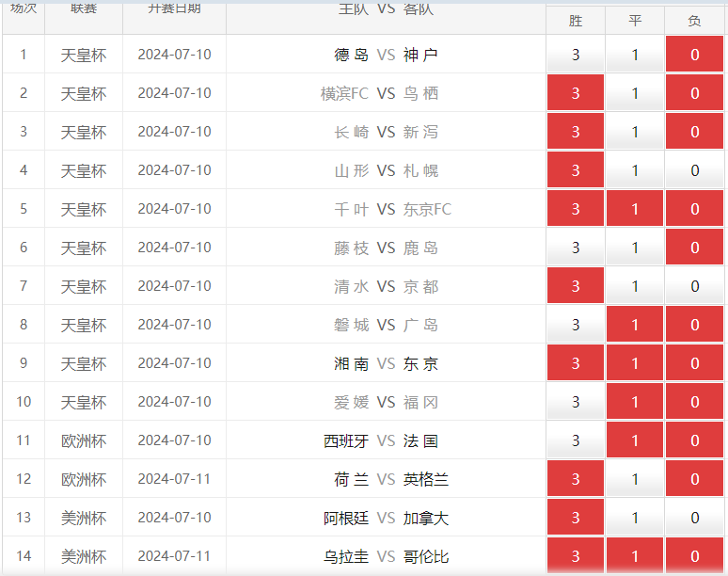728x576 pixels.
Task: Deselect loss option 0 for 德岛 VS 神户
Action: 694,55
